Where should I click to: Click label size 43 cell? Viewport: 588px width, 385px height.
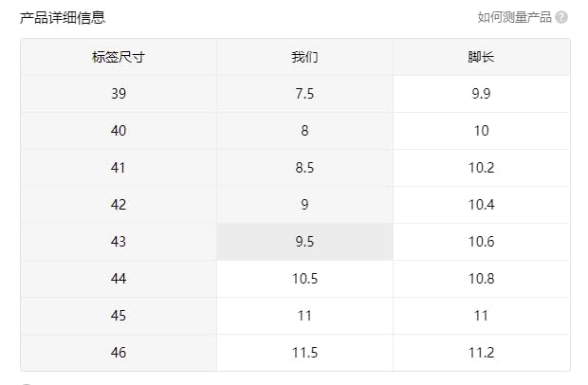(x=119, y=242)
